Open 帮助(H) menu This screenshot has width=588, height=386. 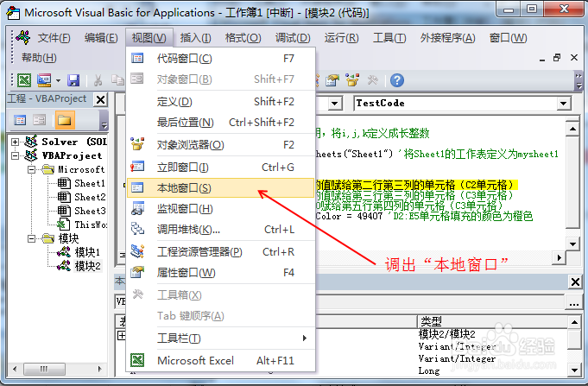click(x=39, y=58)
